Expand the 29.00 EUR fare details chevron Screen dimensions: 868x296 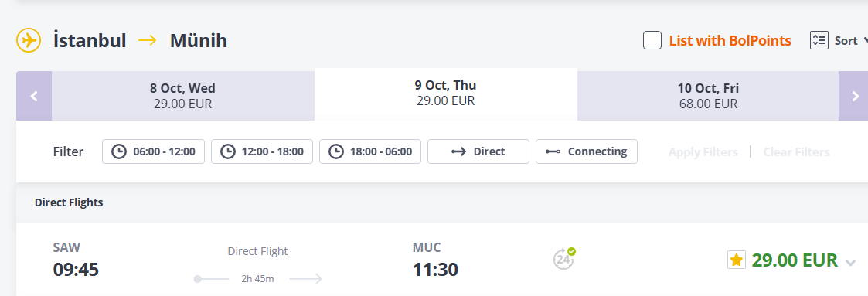pyautogui.click(x=850, y=263)
